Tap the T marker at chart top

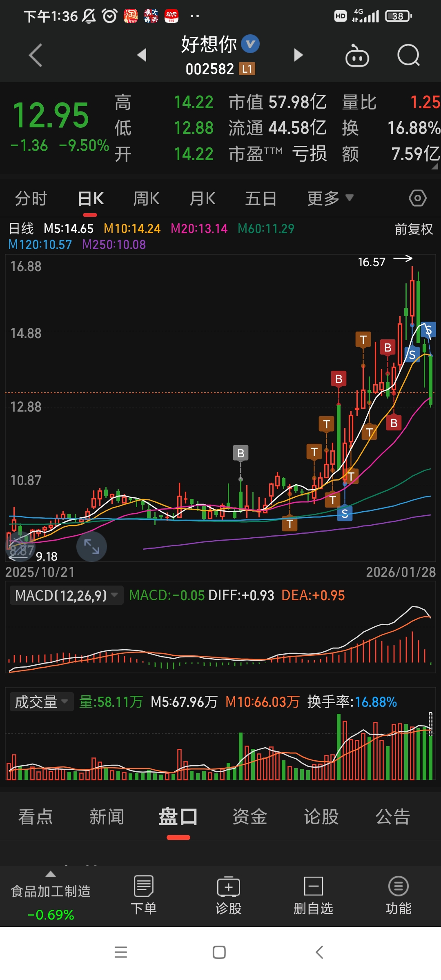click(363, 340)
